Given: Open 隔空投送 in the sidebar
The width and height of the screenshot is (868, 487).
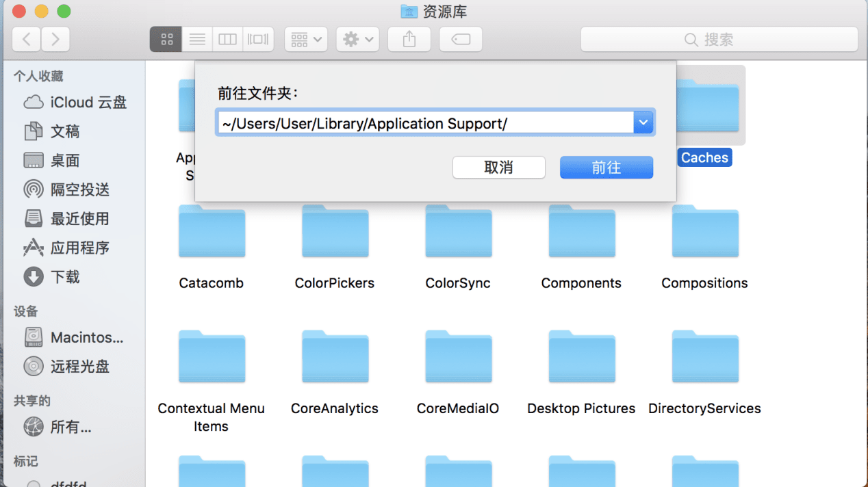Looking at the screenshot, I should pos(66,189).
